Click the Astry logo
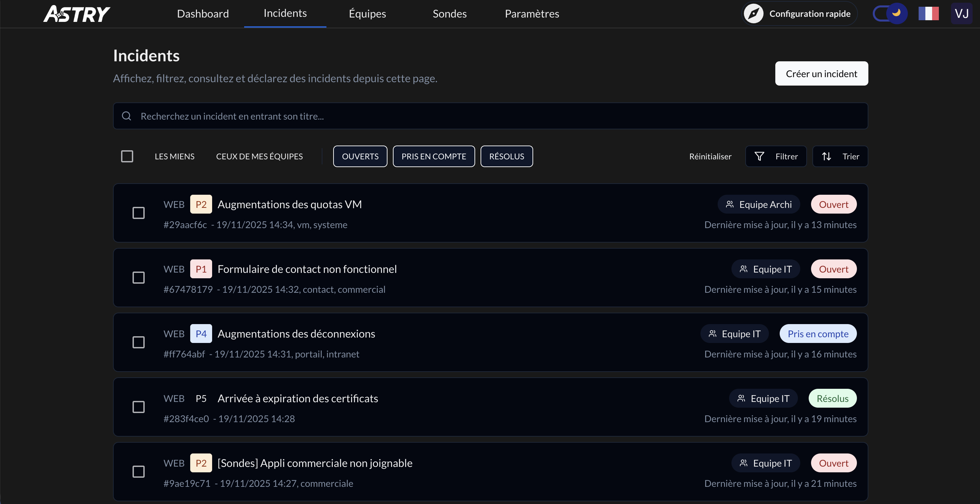Screen dimensions: 980x504 click(77, 14)
